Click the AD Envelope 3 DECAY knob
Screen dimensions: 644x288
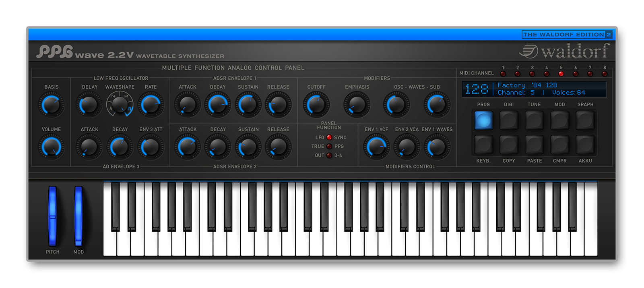[x=120, y=147]
